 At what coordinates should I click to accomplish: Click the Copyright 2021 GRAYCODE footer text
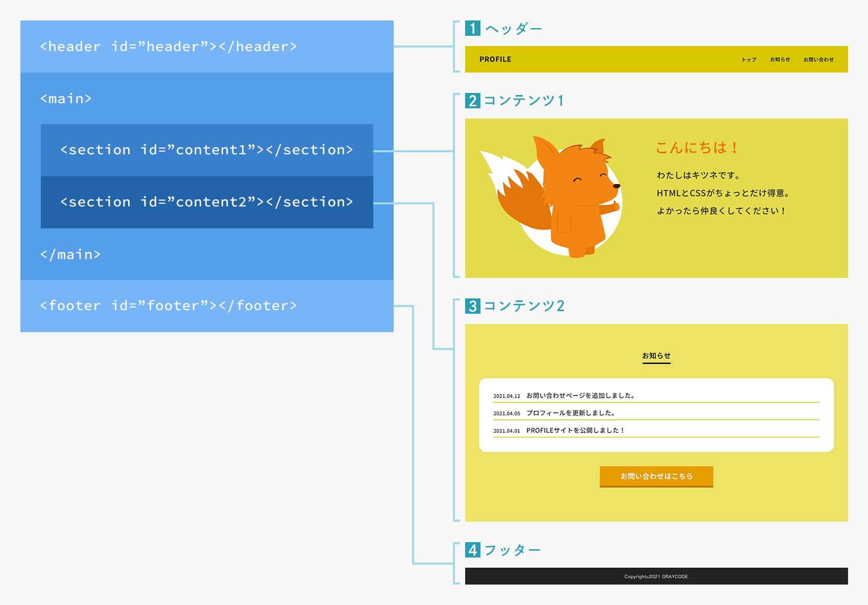(657, 576)
